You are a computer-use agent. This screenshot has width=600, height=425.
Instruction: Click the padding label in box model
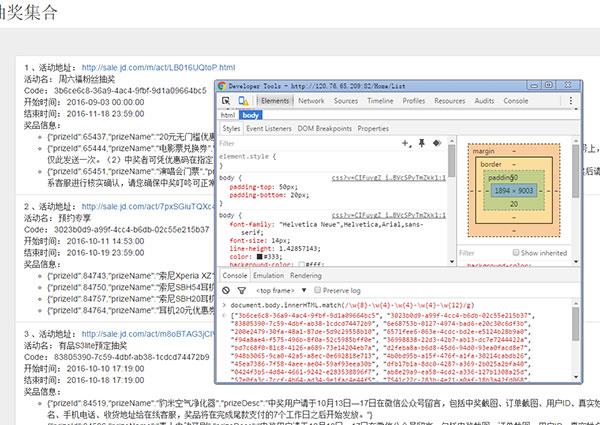(500, 177)
